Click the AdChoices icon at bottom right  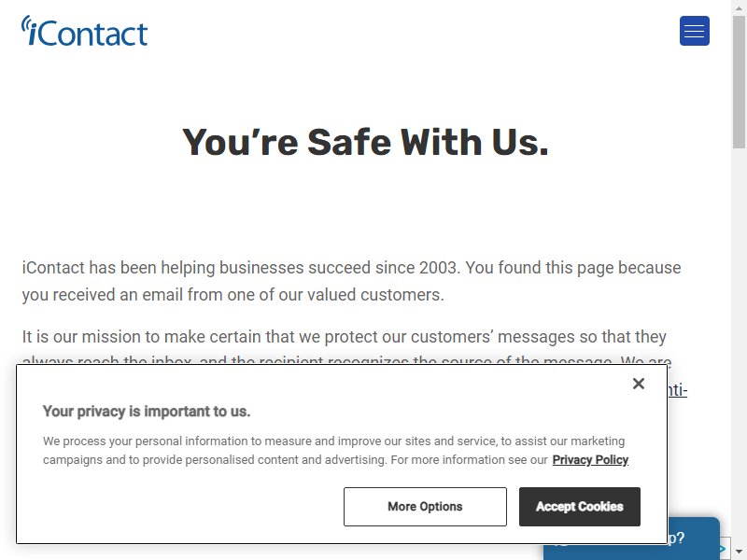[725, 548]
